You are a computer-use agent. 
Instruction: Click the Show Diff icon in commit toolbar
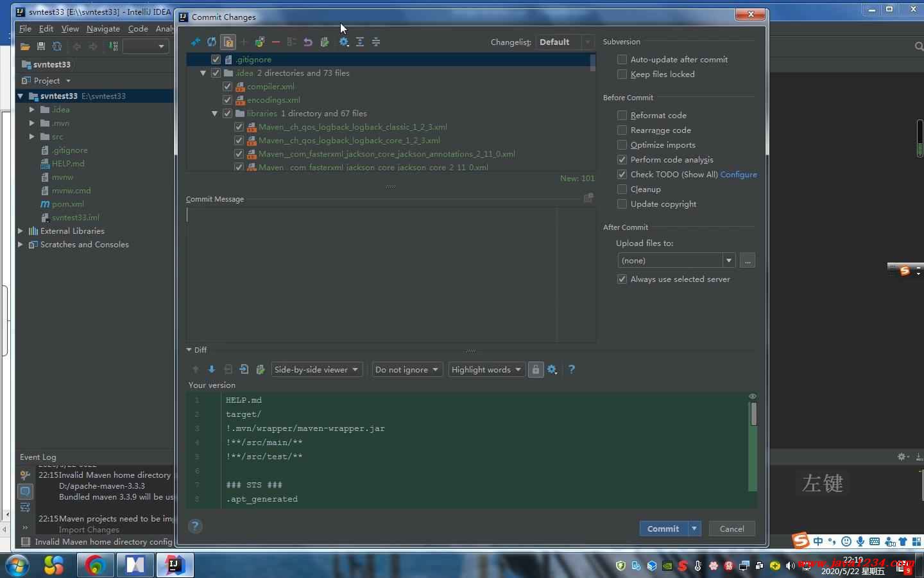[x=196, y=42]
